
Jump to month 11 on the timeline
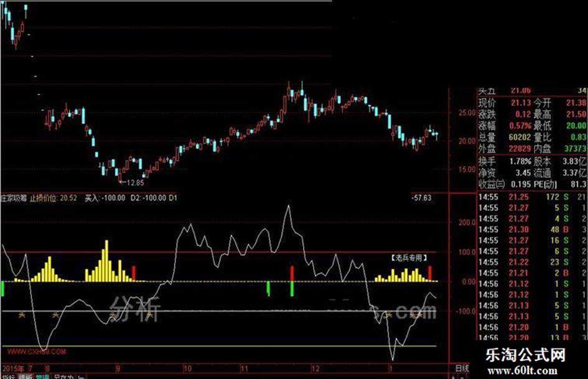[244, 368]
